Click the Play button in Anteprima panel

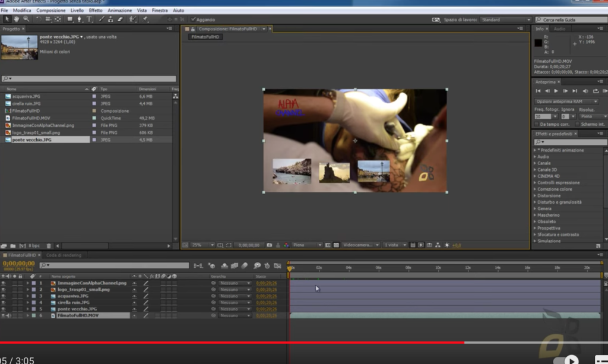tap(556, 91)
